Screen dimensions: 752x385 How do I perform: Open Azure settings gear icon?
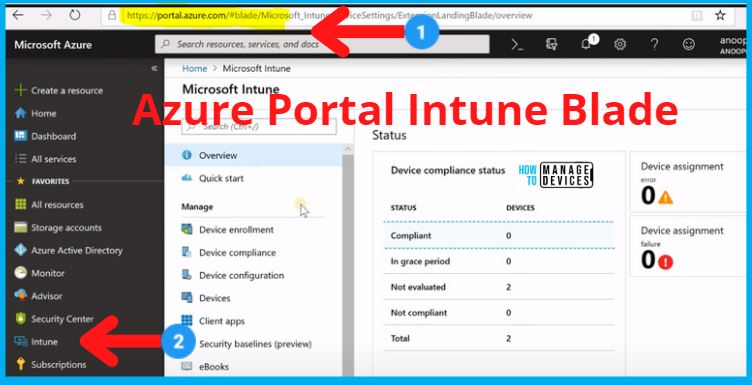coord(620,45)
